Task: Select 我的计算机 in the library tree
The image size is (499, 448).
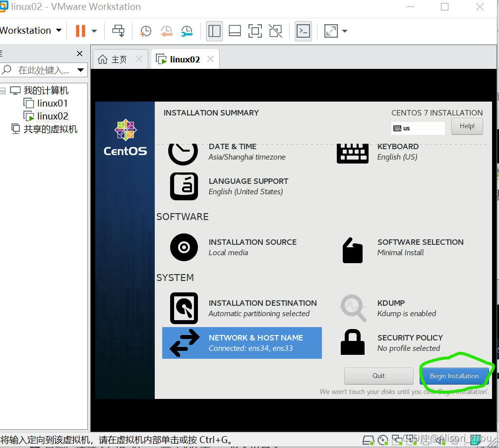Action: point(46,91)
